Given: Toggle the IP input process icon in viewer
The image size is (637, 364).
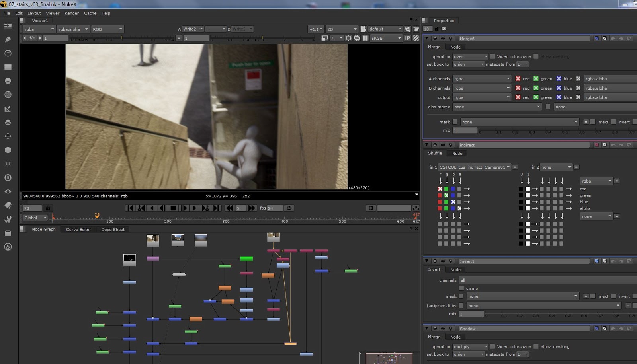Looking at the screenshot, I should point(407,38).
